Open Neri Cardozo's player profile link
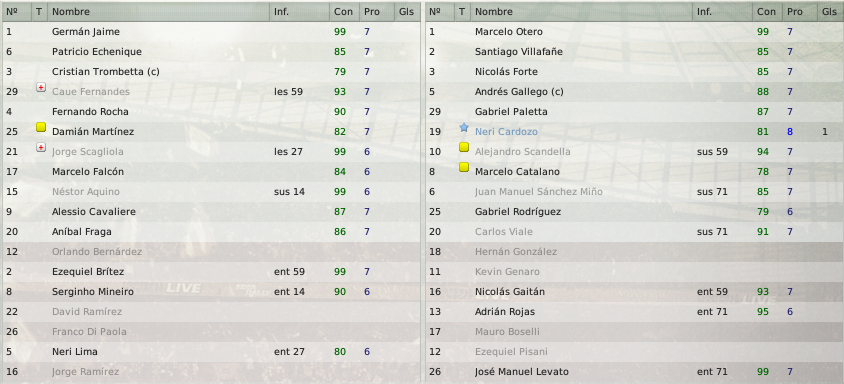 point(506,131)
